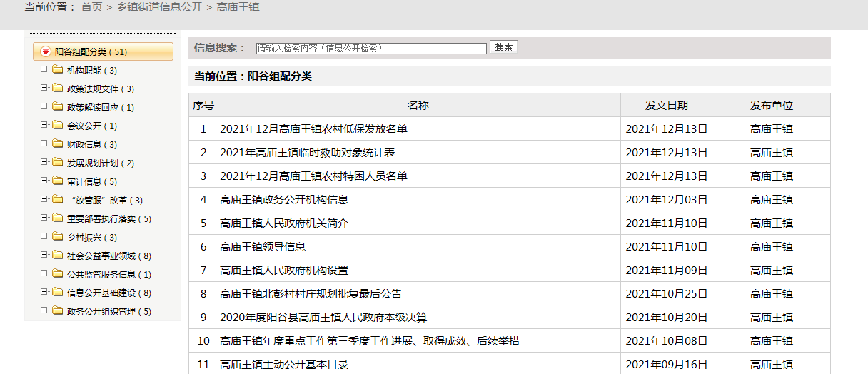Open 高庙王镇 breadcrumb link
This screenshot has height=374, width=868.
(238, 7)
